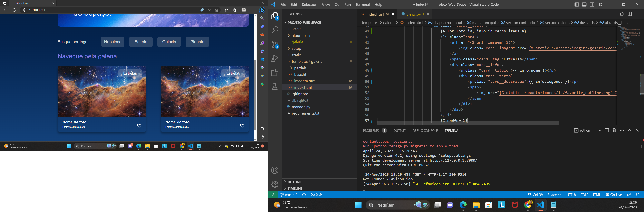Open Source Control view with badge 2

[x=275, y=45]
